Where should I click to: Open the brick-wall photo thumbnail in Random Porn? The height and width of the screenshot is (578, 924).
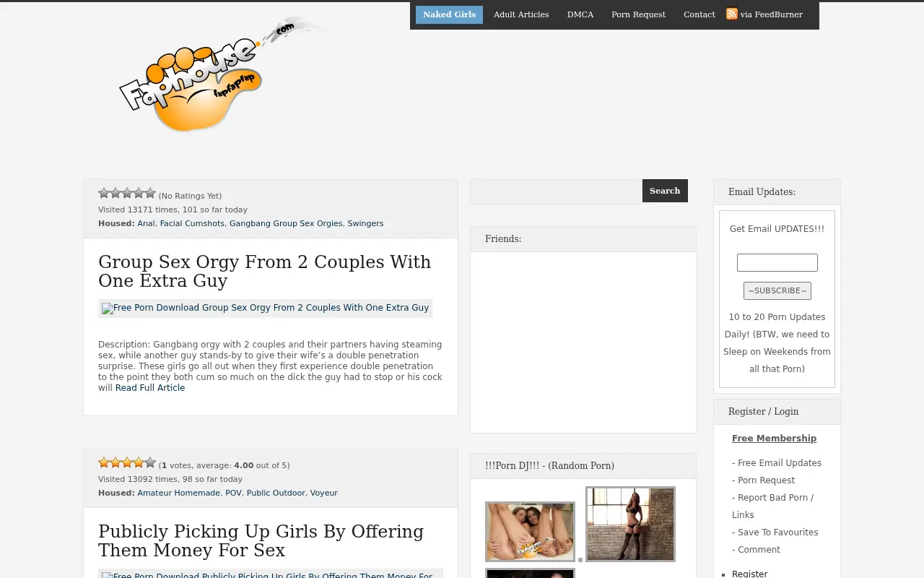tap(630, 524)
